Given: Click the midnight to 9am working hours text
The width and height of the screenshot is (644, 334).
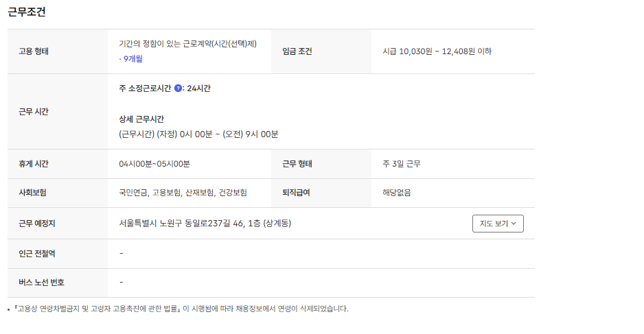Looking at the screenshot, I should [x=198, y=134].
